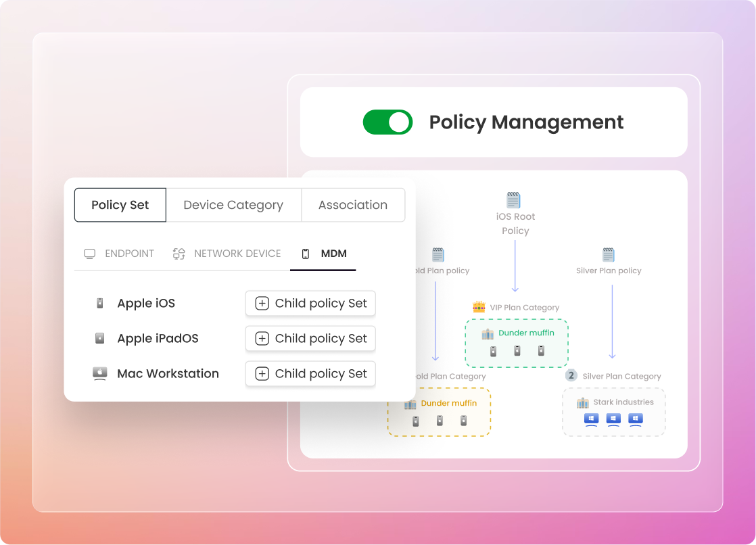
Task: Add Child policy Set for Mac Workstation
Action: click(x=310, y=374)
